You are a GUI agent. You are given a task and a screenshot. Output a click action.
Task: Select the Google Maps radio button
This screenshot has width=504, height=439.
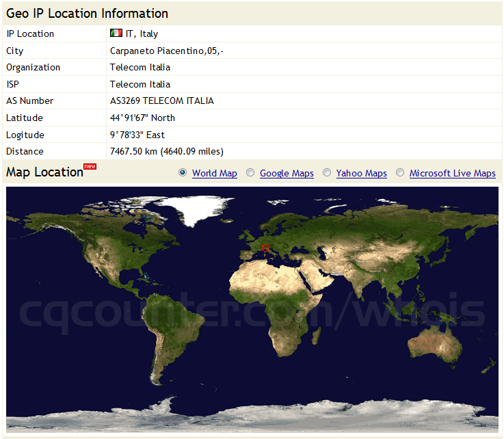(x=250, y=172)
